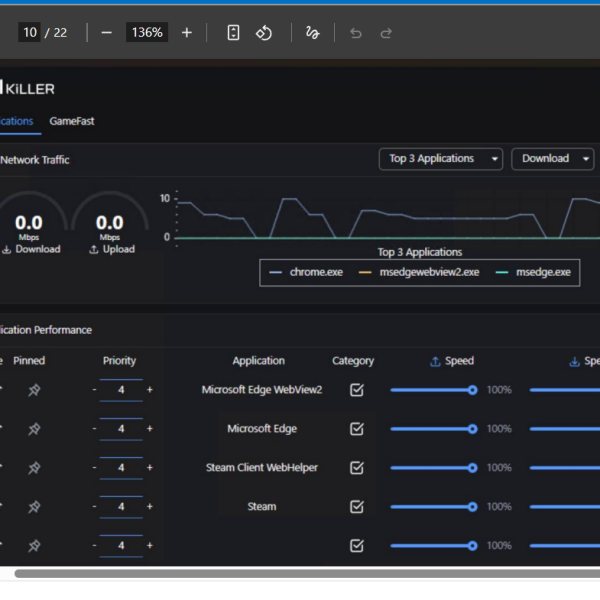600x600 pixels.
Task: Toggle msedgewebview2.exe in the chart legend
Action: 419,272
